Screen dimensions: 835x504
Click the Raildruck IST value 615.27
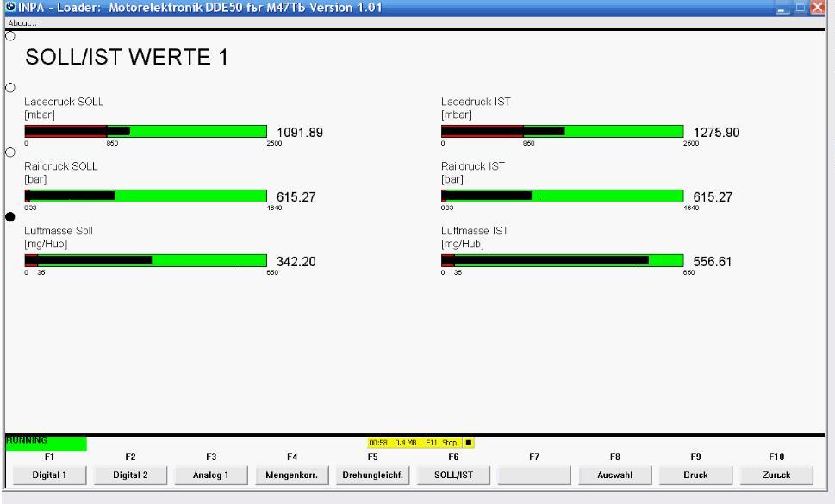click(713, 197)
